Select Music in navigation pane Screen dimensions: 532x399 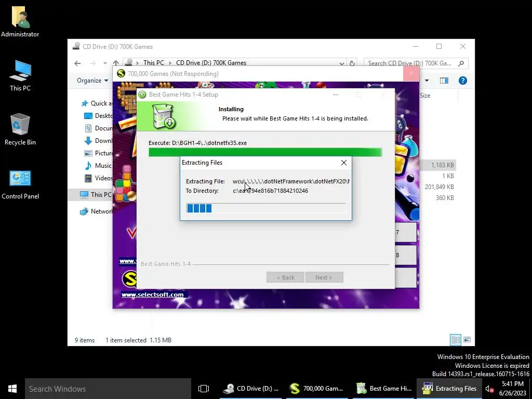point(98,166)
